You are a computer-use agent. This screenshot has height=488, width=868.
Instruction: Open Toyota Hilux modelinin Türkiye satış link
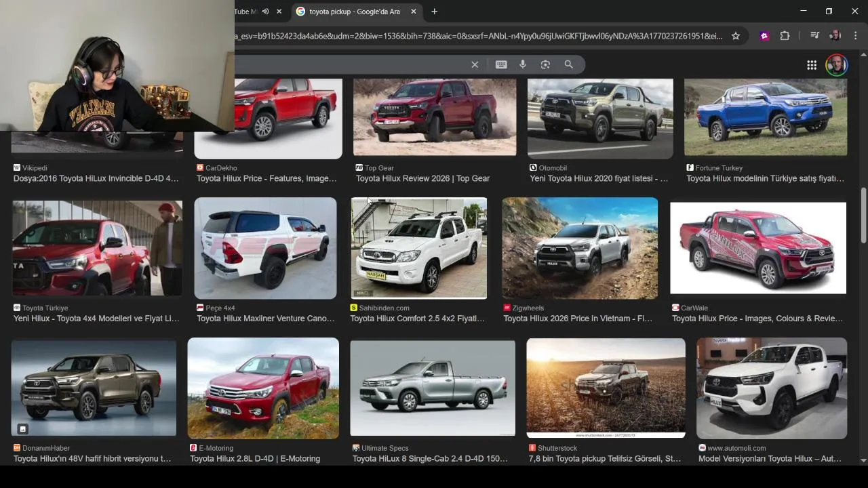[x=765, y=179]
